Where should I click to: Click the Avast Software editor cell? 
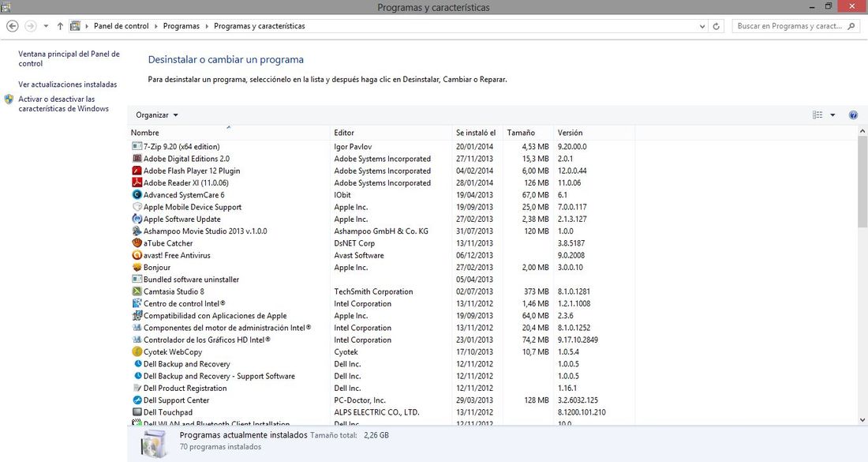(x=359, y=255)
